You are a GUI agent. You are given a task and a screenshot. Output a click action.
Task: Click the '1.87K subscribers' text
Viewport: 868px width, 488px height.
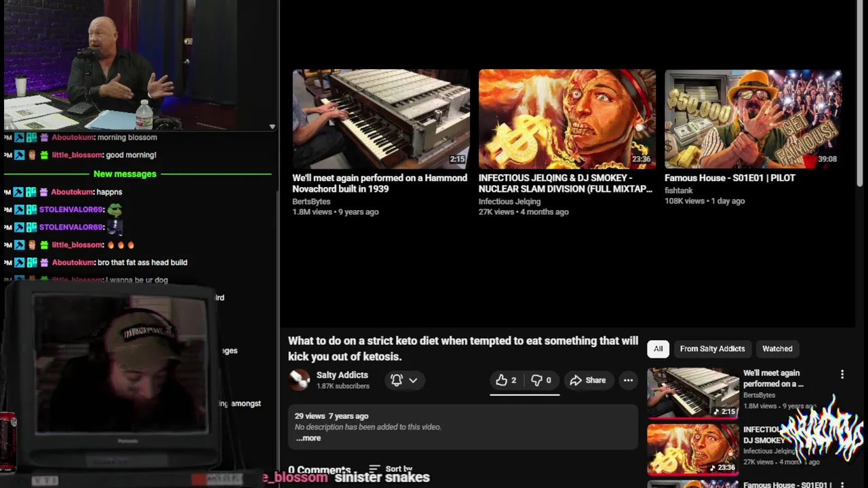(x=342, y=386)
